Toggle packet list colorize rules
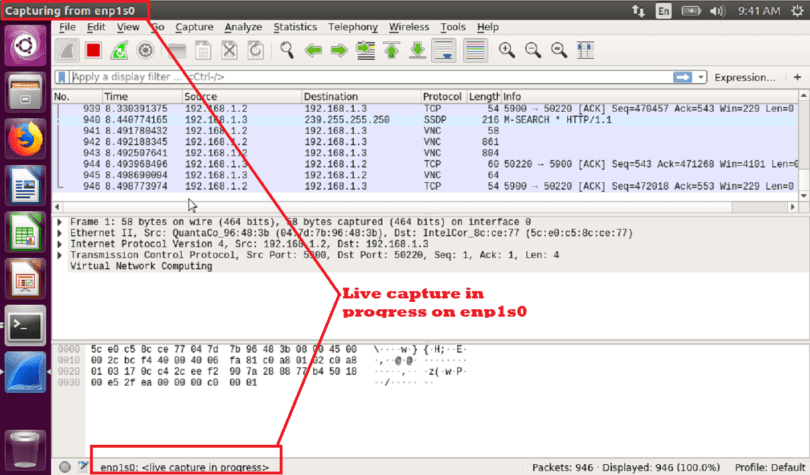The width and height of the screenshot is (810, 475). (x=475, y=51)
